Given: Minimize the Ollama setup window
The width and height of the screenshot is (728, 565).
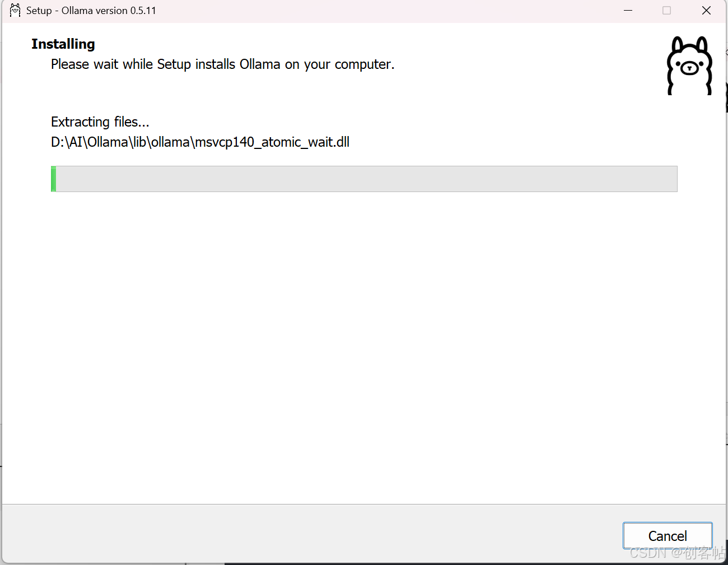Looking at the screenshot, I should click(x=628, y=10).
